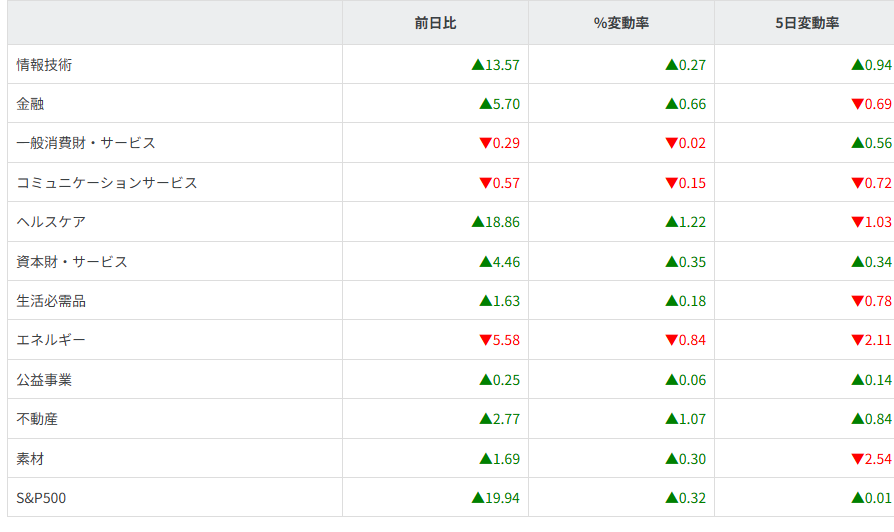
Task: Open the 金融 sector link
Action: point(30,104)
